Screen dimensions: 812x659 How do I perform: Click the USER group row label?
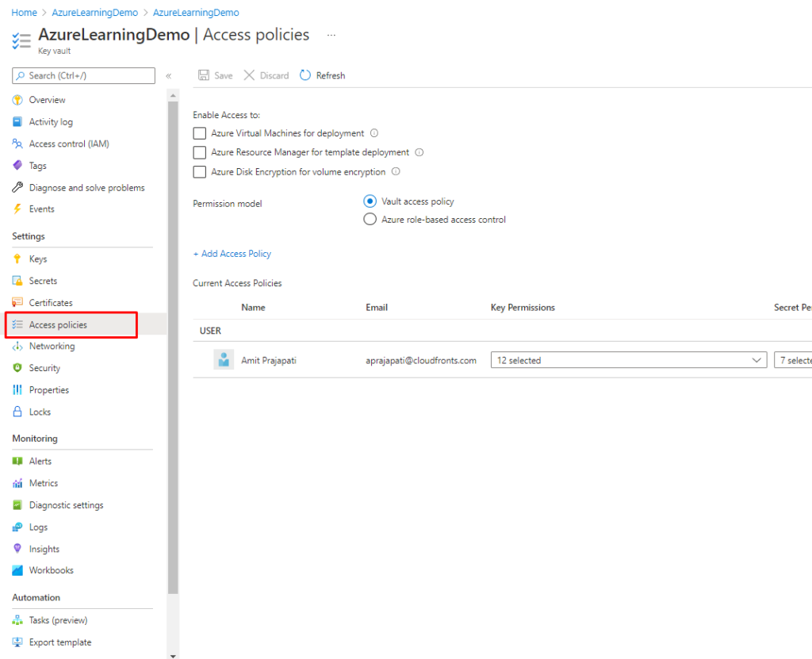pyautogui.click(x=210, y=331)
